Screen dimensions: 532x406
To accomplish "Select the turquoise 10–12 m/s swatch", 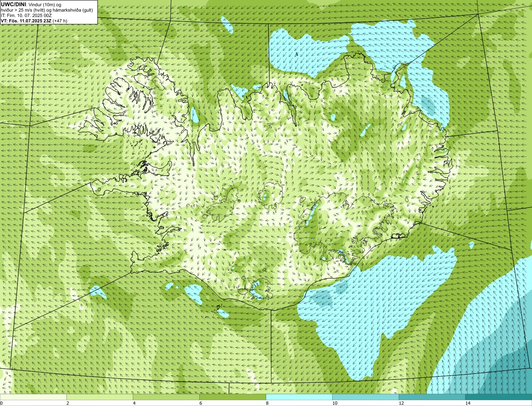I will tap(366, 397).
